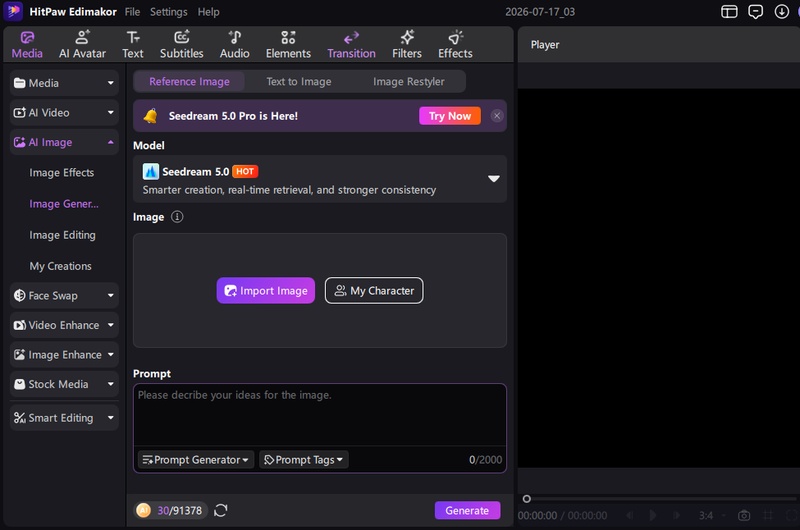Screen dimensions: 800x530
Task: Select the Text tool in toolbar
Action: coord(133,45)
